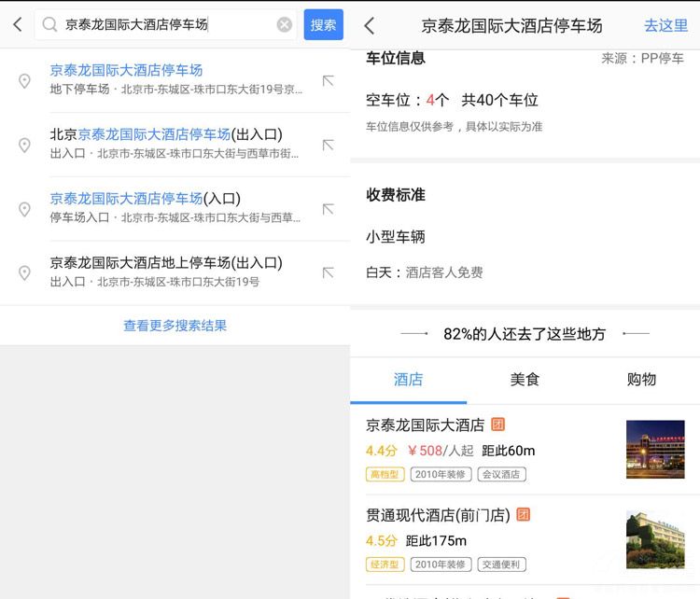The width and height of the screenshot is (700, 599).
Task: Tap the fill-in arrow for first suggestion
Action: (328, 81)
